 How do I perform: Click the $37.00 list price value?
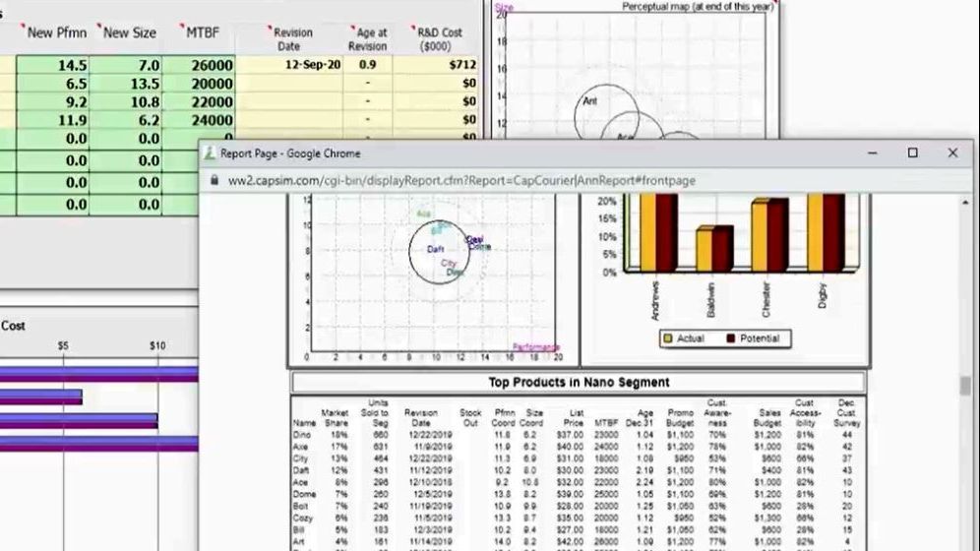pos(570,435)
